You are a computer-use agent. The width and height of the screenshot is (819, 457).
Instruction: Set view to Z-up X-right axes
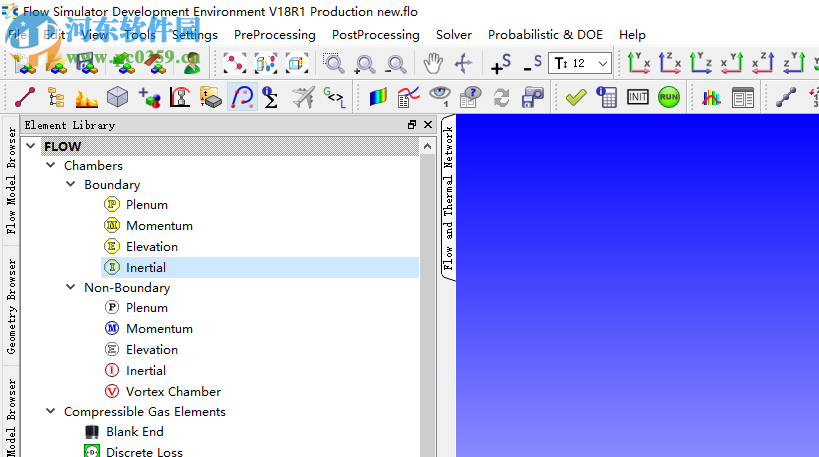670,64
